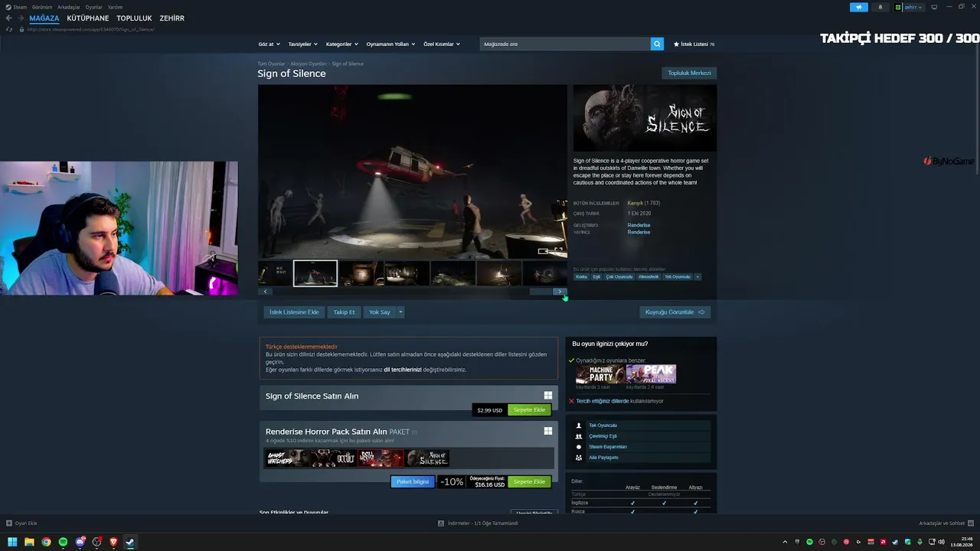
Task: Open the PEAK game thumbnail
Action: (x=651, y=374)
